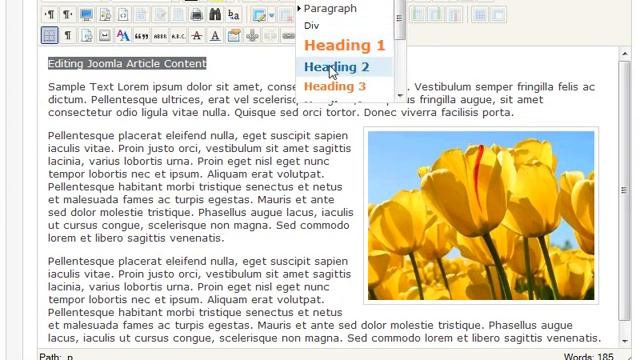Select the yellow tulips image
Image resolution: width=640 pixels, height=360 pixels.
tap(481, 216)
